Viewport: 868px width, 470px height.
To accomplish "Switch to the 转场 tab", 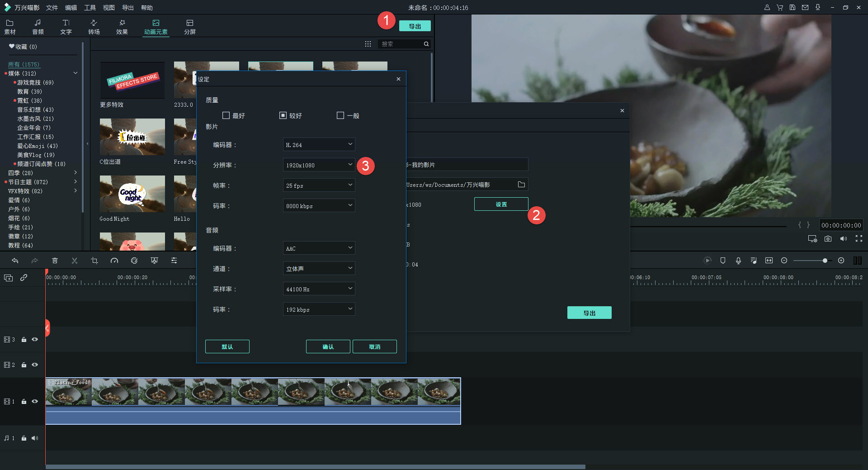I will tap(94, 27).
